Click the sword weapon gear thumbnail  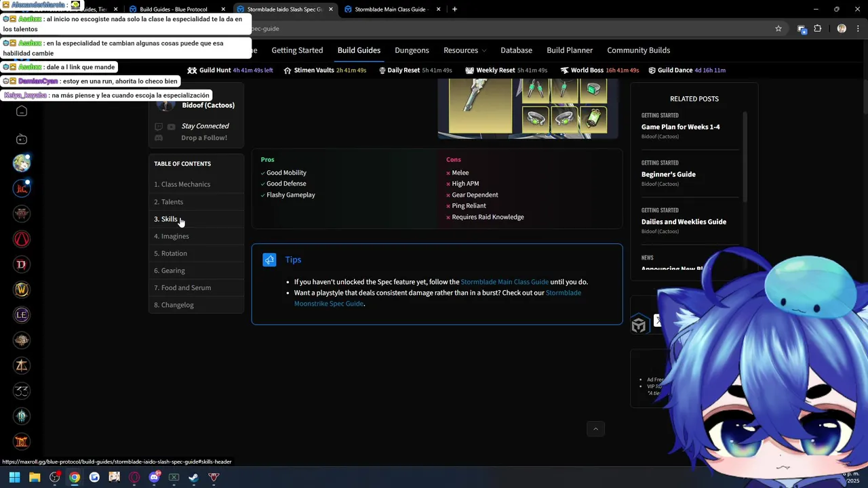coord(480,106)
